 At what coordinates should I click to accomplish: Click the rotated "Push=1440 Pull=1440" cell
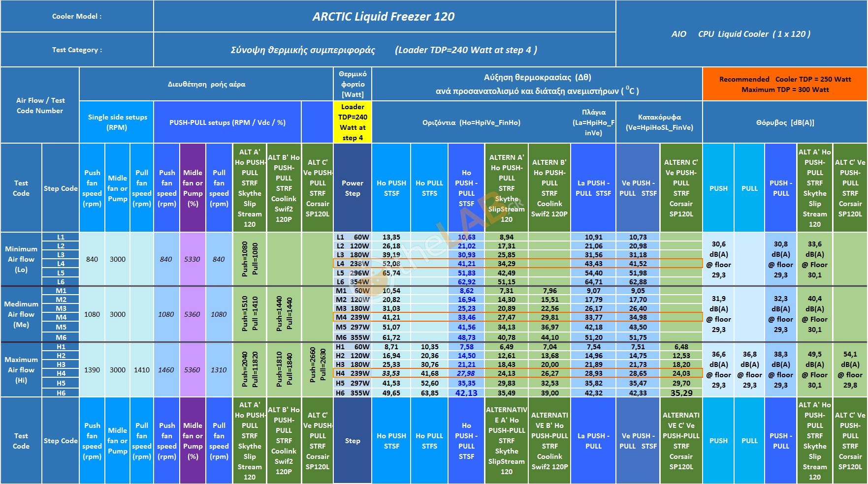tap(284, 314)
